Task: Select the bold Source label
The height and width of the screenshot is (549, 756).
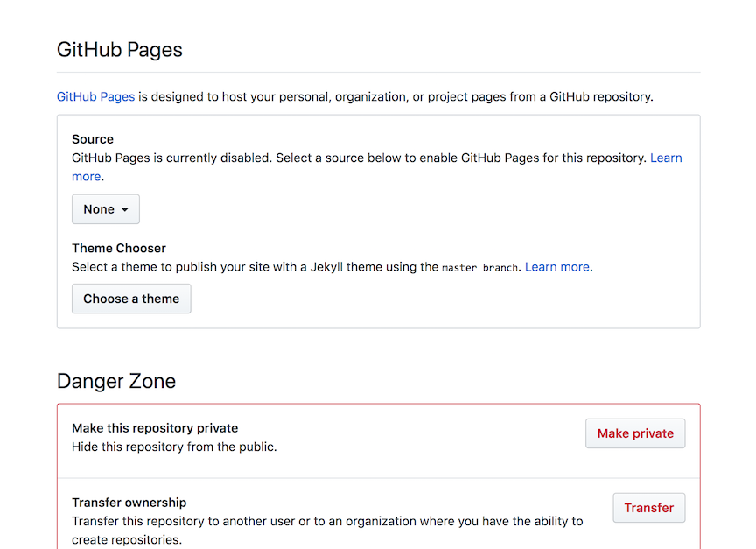Action: point(93,139)
